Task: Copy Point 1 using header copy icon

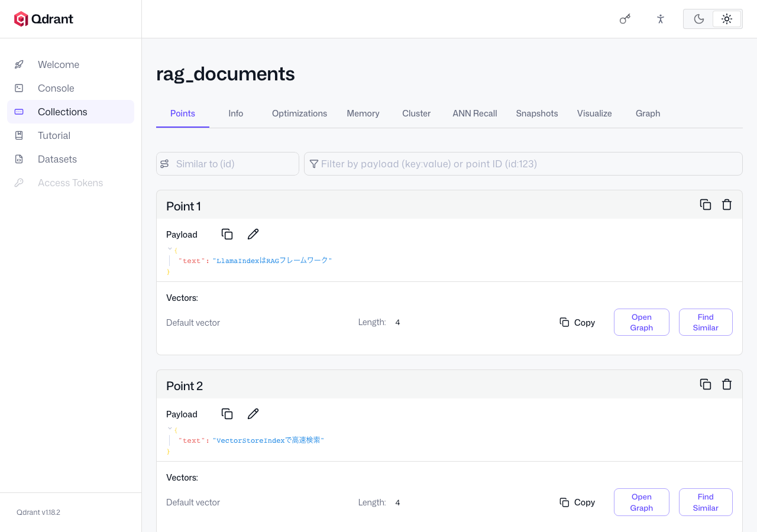Action: pos(706,205)
